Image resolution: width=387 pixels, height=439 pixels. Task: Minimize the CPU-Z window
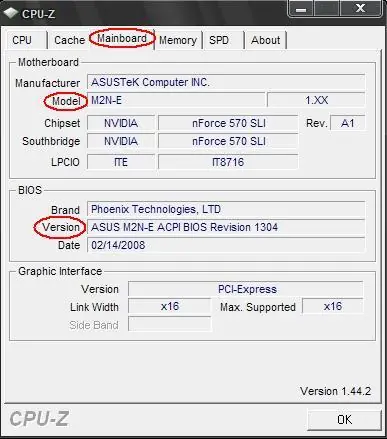pos(301,9)
